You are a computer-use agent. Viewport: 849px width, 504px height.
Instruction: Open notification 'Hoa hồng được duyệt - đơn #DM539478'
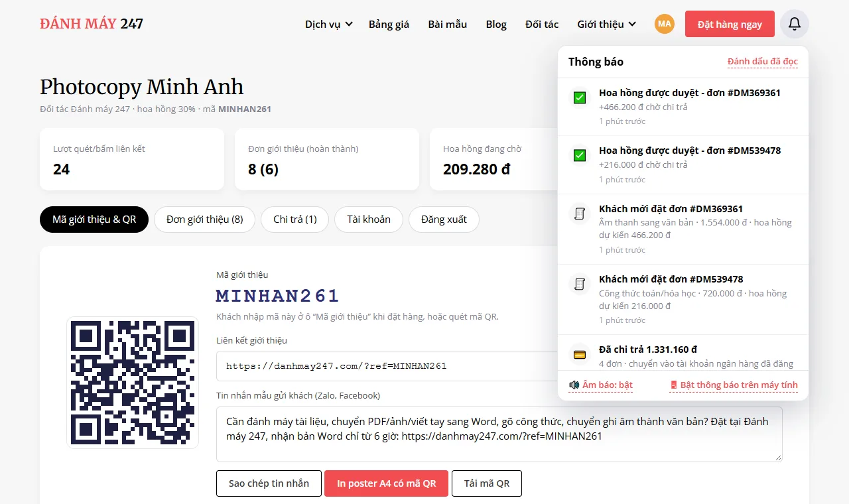(x=683, y=164)
